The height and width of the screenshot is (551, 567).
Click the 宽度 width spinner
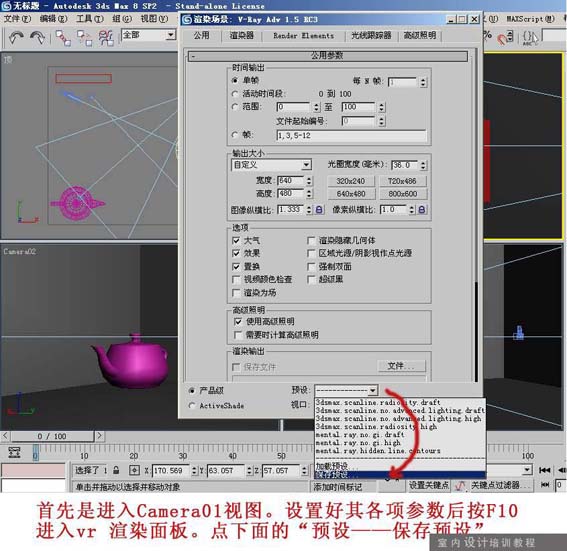tap(309, 180)
